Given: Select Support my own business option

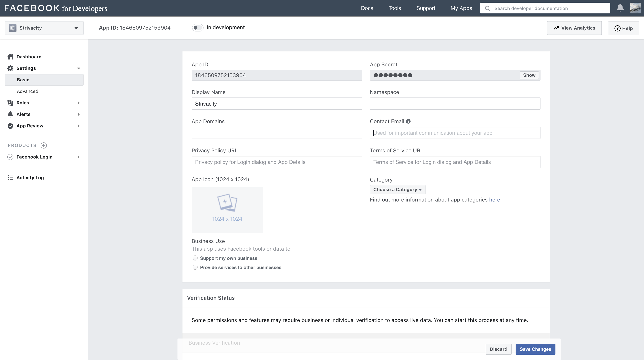Looking at the screenshot, I should (195, 258).
